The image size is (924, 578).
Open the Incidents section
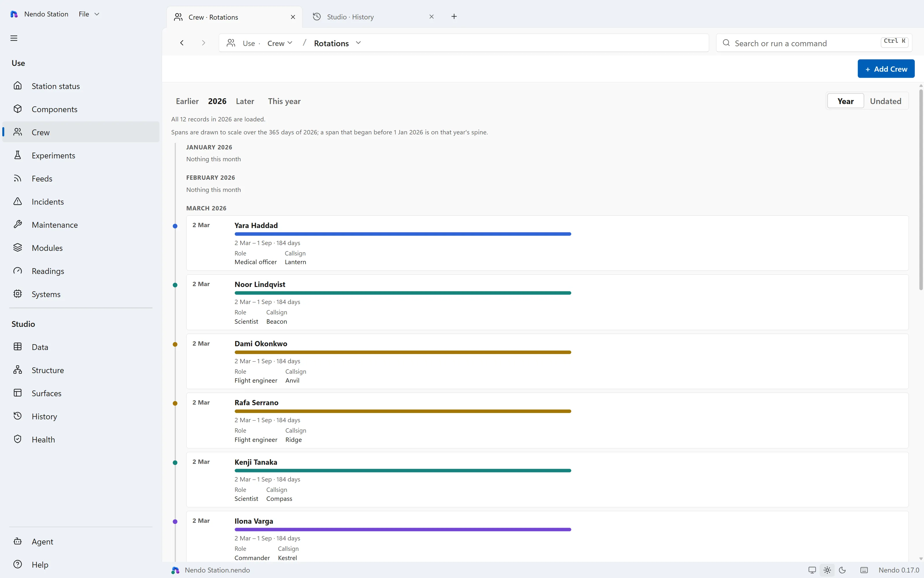tap(81, 201)
